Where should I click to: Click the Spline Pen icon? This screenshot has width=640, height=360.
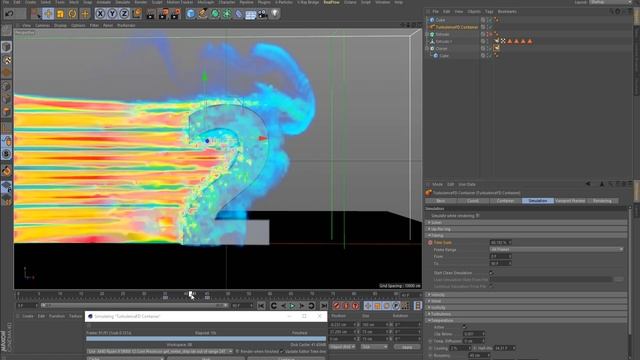pos(202,14)
